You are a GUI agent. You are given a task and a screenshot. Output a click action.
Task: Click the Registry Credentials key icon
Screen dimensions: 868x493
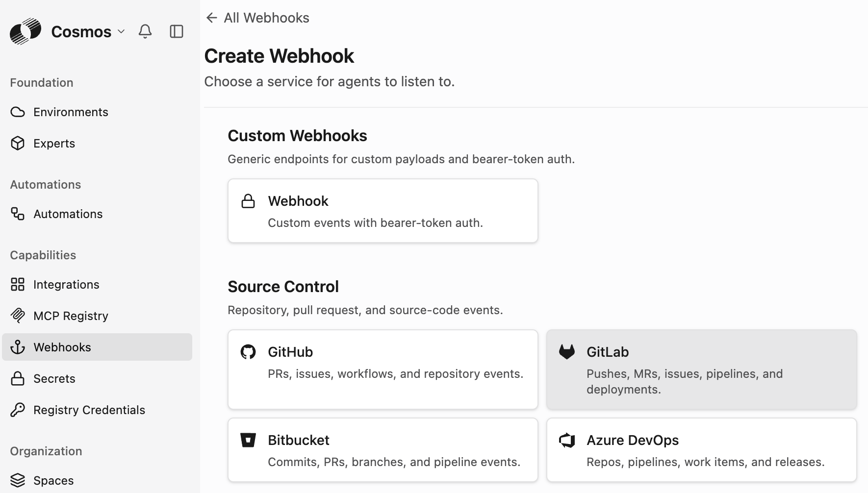18,410
